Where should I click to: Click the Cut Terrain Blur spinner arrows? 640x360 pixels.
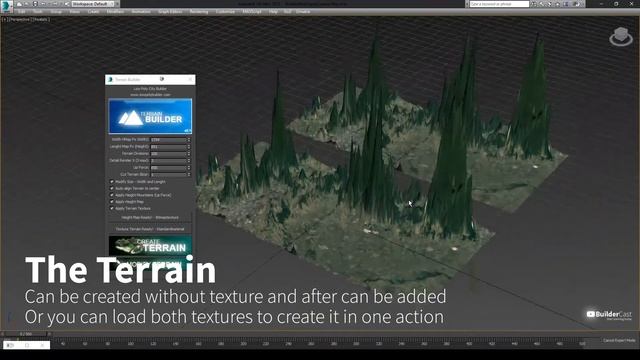[189, 174]
